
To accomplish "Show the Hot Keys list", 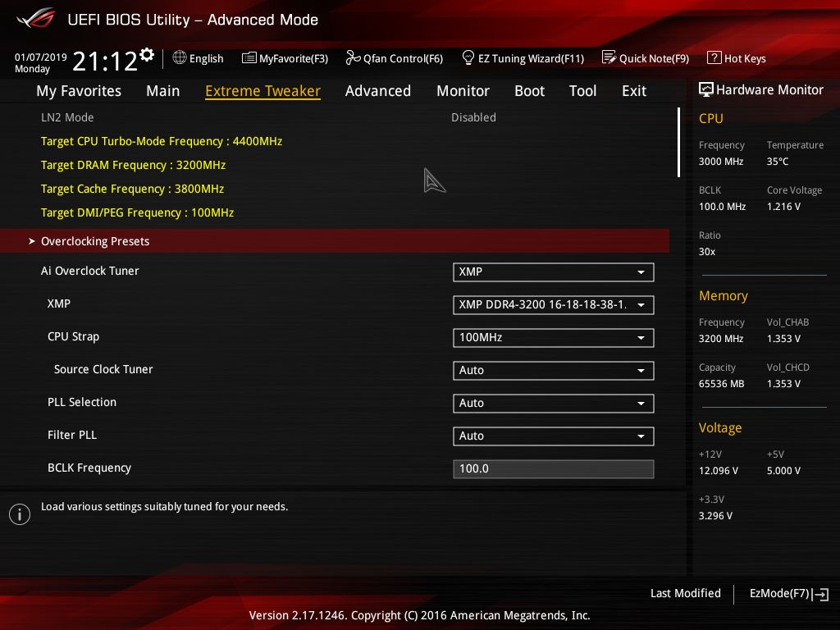I will tap(737, 58).
